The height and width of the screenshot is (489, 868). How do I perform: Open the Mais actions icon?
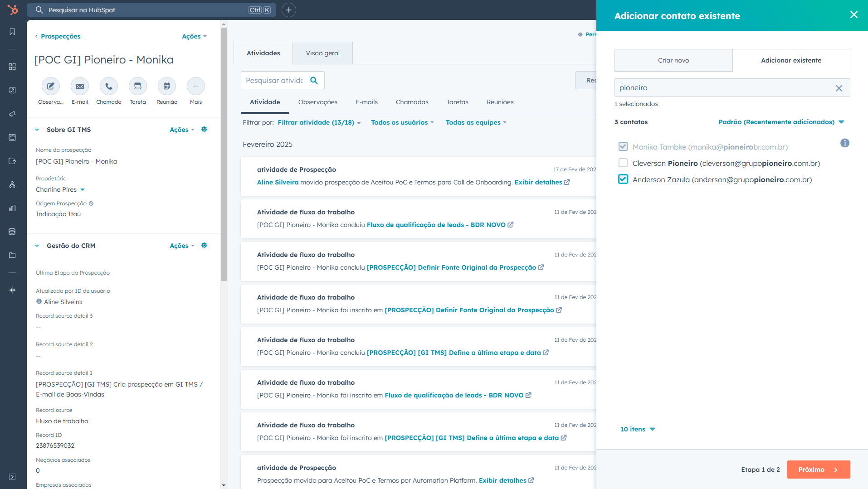(x=196, y=86)
